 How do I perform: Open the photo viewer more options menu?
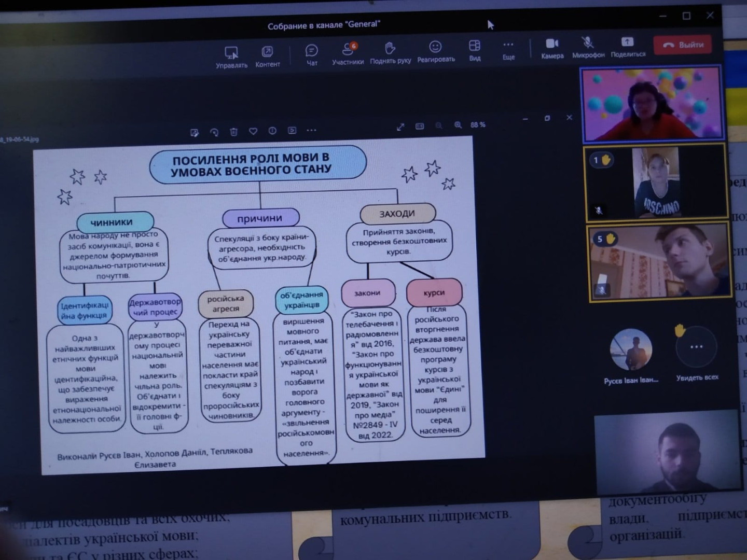(311, 130)
